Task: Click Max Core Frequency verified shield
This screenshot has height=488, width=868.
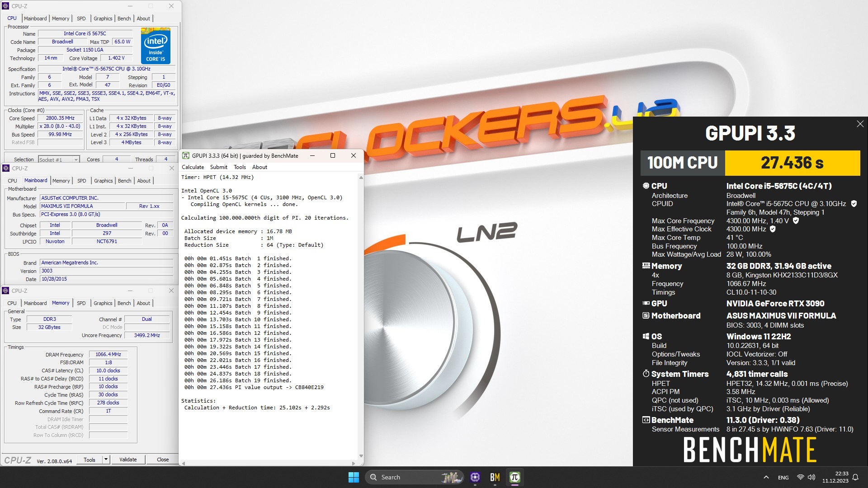Action: click(x=796, y=221)
